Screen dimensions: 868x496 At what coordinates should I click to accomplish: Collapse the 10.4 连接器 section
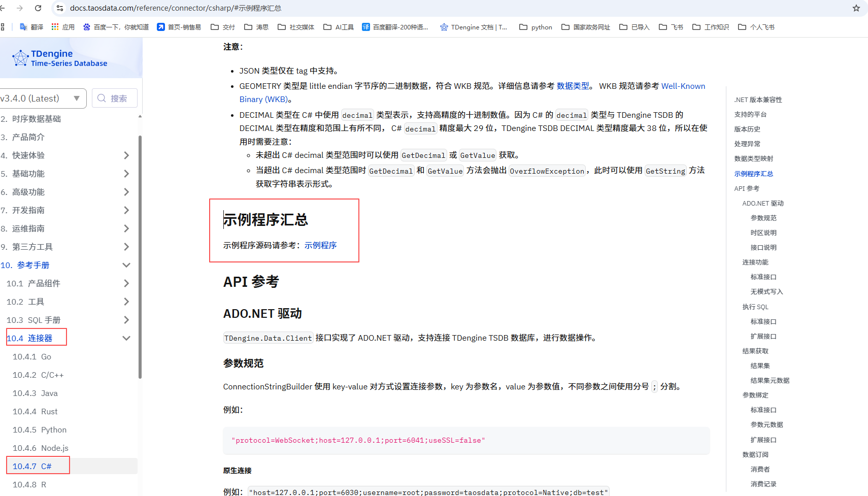(x=126, y=338)
